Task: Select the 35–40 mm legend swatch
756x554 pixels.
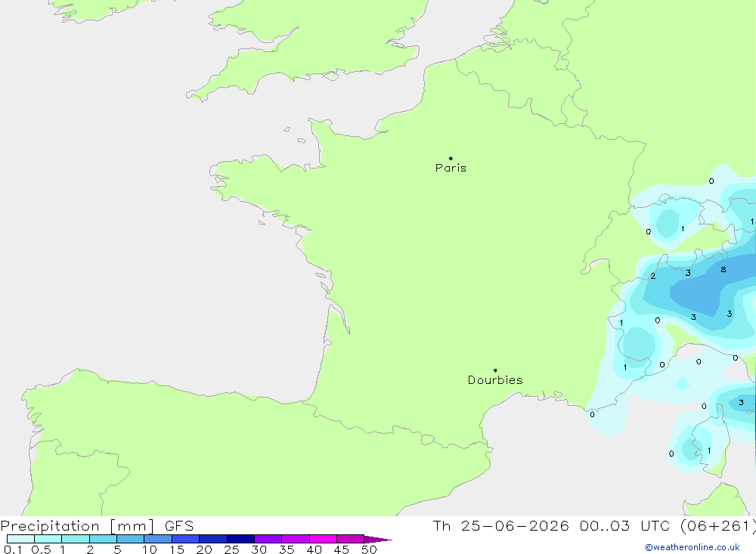Action: pyautogui.click(x=295, y=539)
